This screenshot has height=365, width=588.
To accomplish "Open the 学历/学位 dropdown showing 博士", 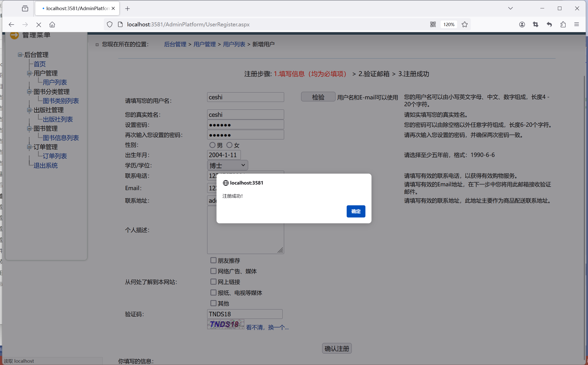I will (x=227, y=165).
